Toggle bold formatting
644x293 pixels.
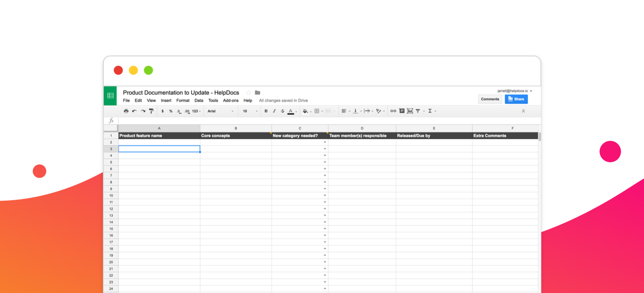point(266,111)
